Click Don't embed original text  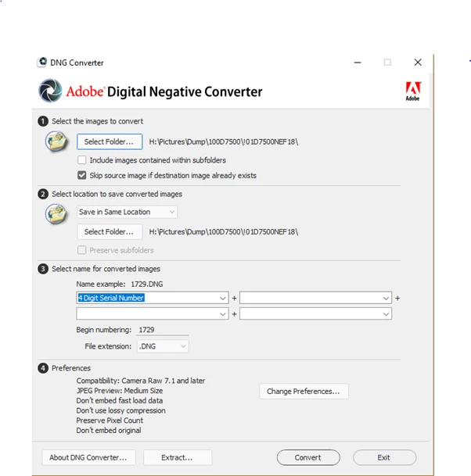(109, 431)
